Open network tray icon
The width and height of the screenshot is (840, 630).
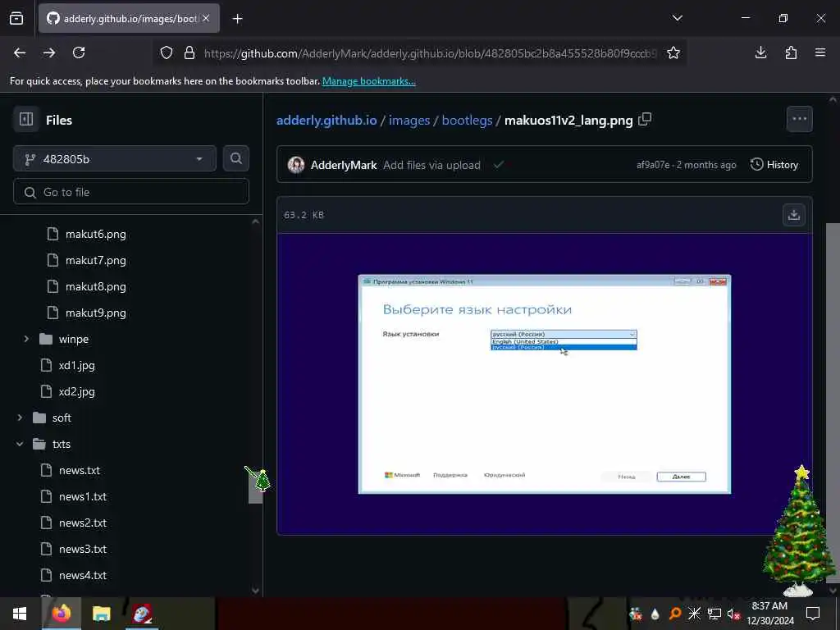[714, 614]
